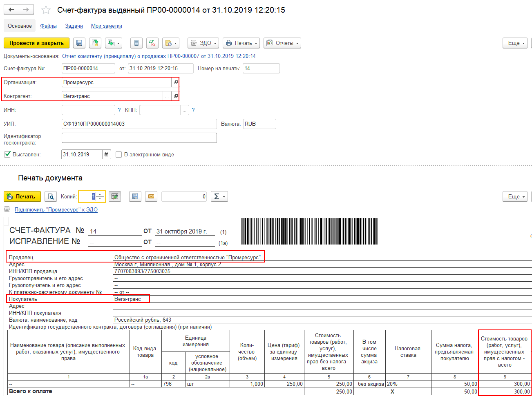Open print preview magnifier icon

pyautogui.click(x=51, y=196)
